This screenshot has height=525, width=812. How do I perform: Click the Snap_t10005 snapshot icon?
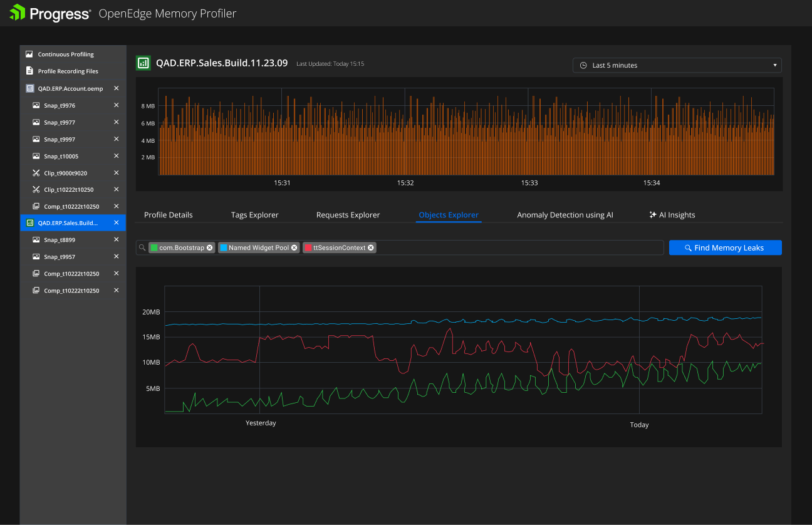click(36, 156)
